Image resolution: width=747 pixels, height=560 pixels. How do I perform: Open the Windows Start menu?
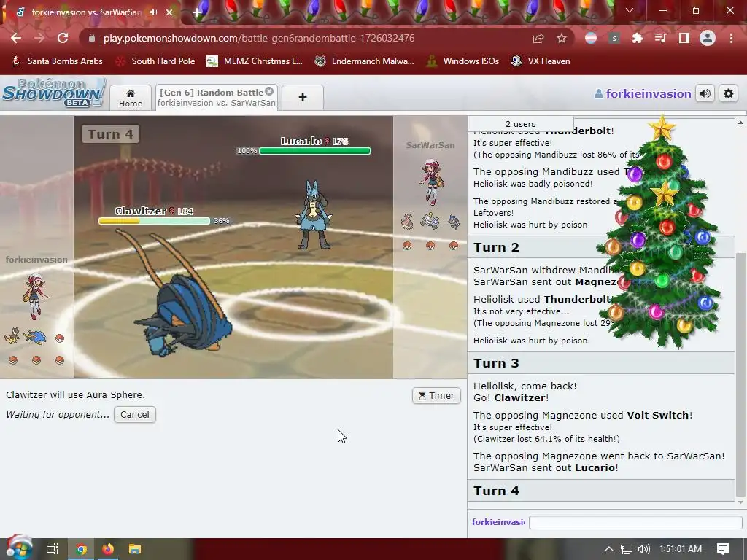(x=18, y=548)
